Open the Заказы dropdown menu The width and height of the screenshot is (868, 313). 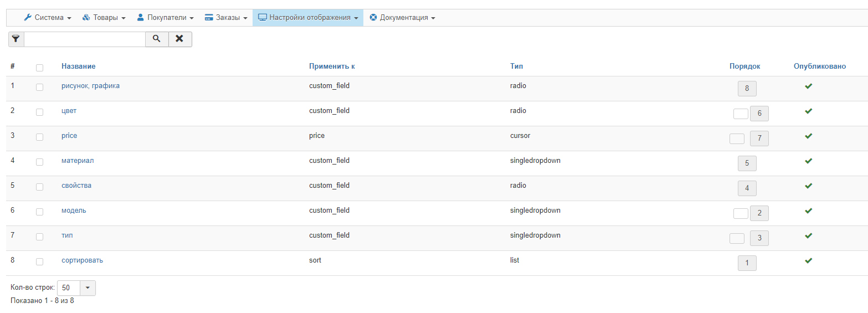pos(226,18)
